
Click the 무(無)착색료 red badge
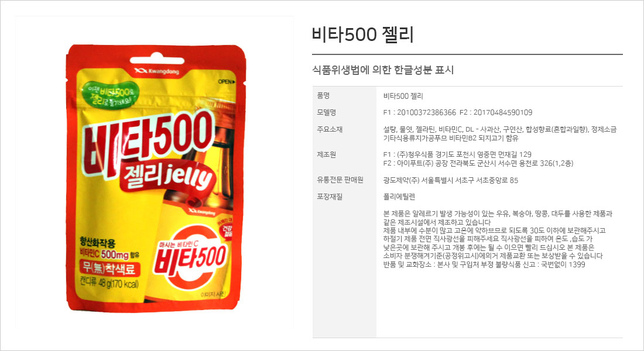(109, 268)
